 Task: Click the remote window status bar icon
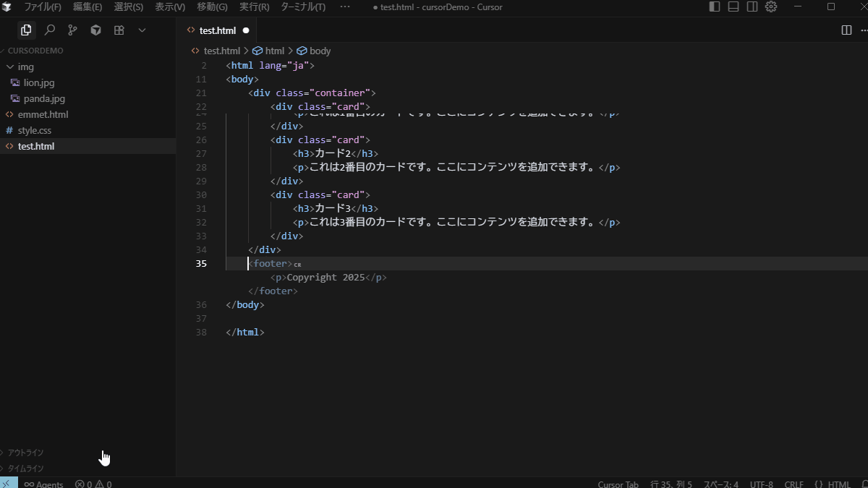coord(7,484)
